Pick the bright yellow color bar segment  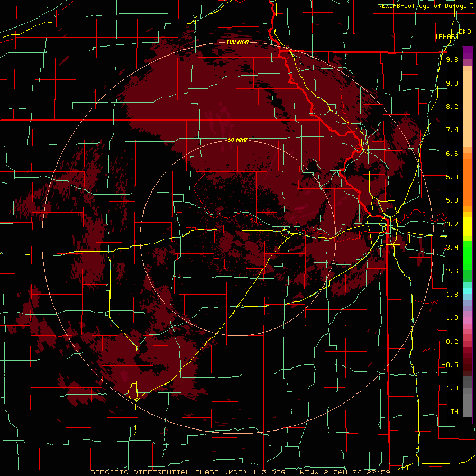pos(467,226)
